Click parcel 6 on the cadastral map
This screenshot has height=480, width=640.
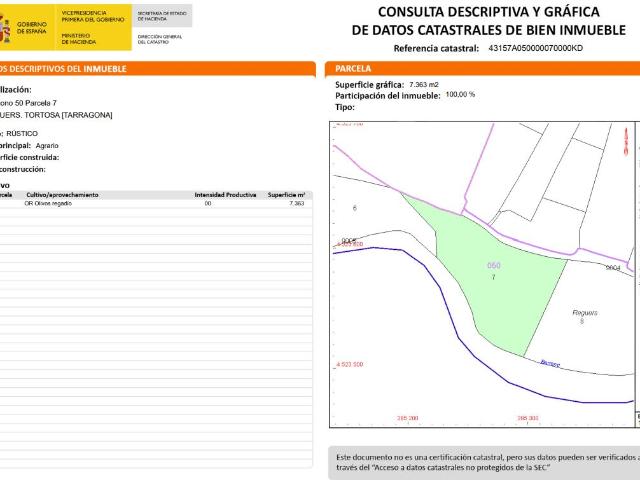(355, 208)
